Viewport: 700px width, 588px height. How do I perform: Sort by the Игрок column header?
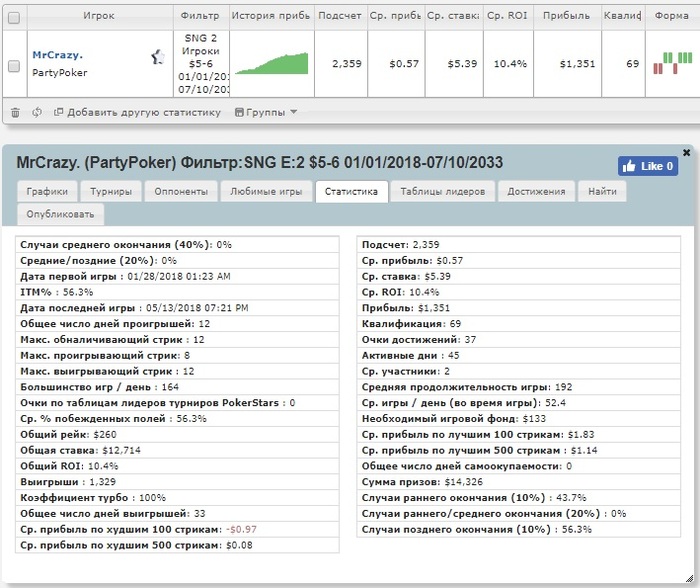(x=99, y=16)
